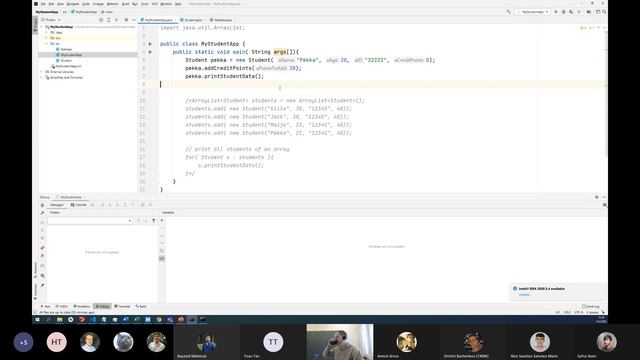Open the Code menu
Image resolution: width=640 pixels, height=360 pixels.
tap(86, 4)
